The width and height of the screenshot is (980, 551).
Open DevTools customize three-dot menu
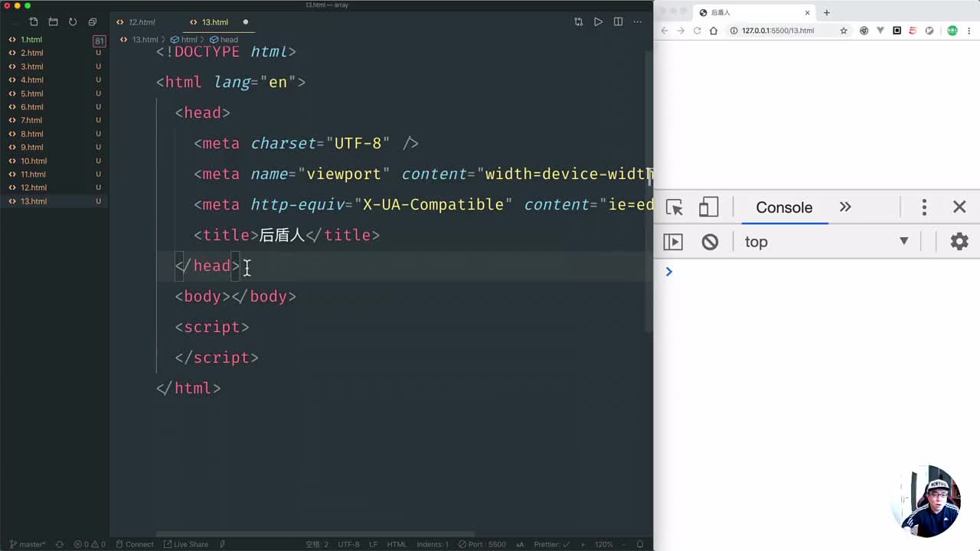pos(924,207)
